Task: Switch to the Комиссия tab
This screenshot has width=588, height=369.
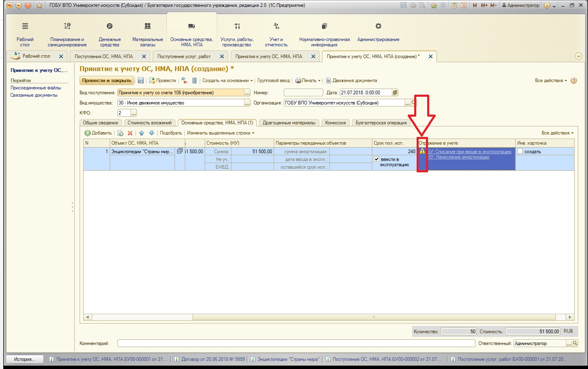Action: (335, 123)
